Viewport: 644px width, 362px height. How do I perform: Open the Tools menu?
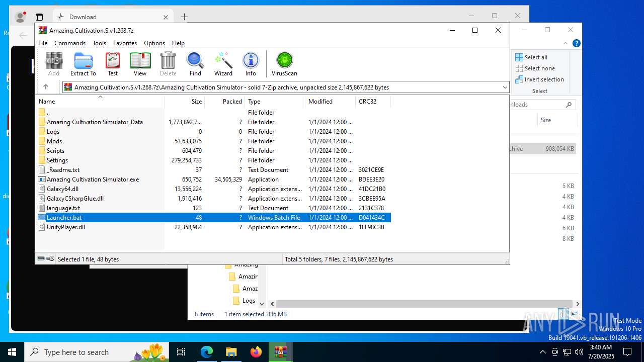[x=99, y=43]
